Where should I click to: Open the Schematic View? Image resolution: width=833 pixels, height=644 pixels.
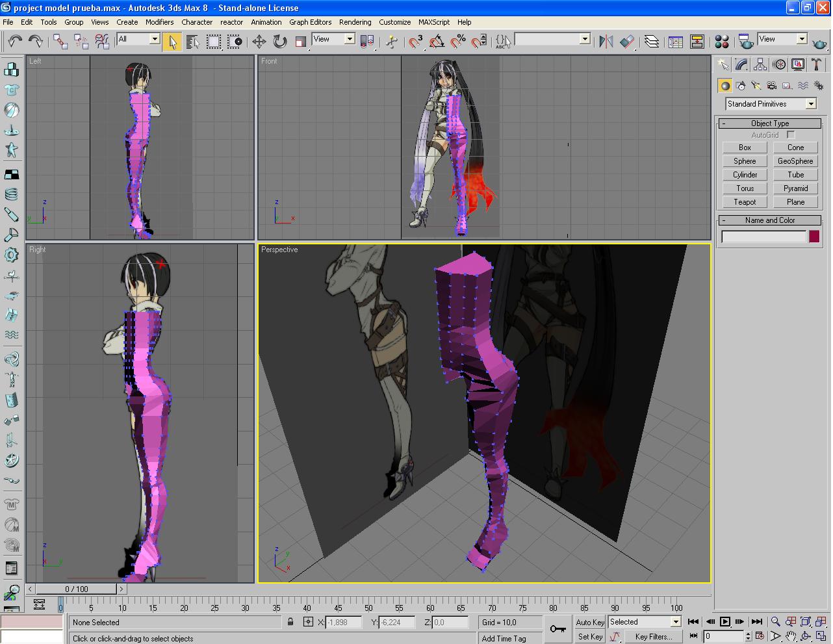click(x=697, y=42)
